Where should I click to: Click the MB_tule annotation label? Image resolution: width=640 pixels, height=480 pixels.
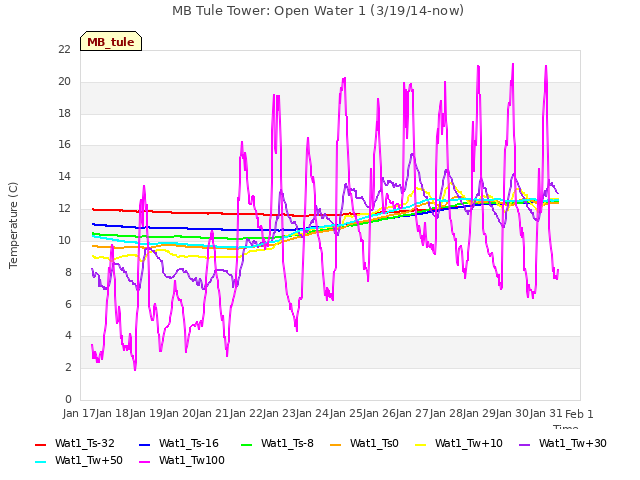tap(111, 41)
